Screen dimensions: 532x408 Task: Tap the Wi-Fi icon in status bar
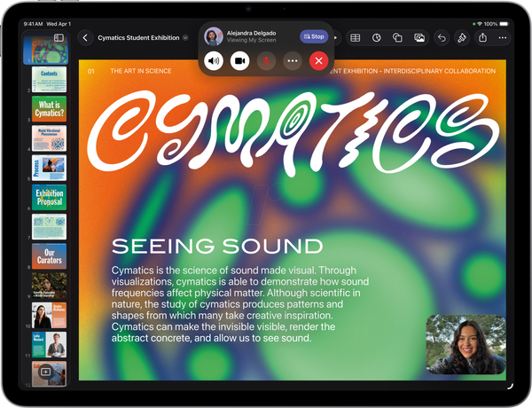[480, 24]
